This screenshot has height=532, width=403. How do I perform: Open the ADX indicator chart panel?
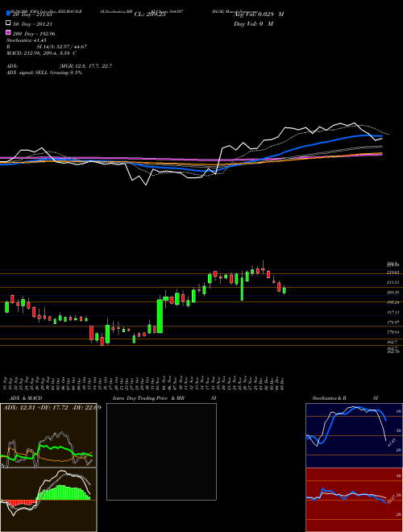coord(48,435)
